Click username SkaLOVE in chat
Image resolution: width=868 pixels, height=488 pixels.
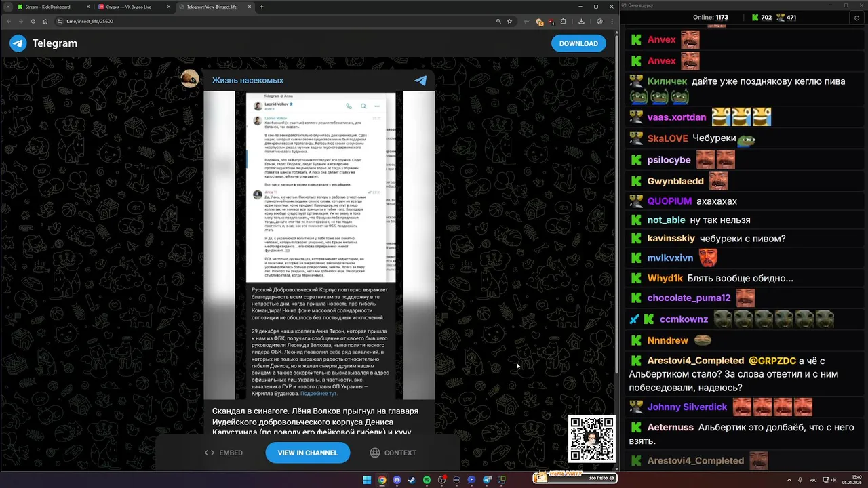point(667,138)
